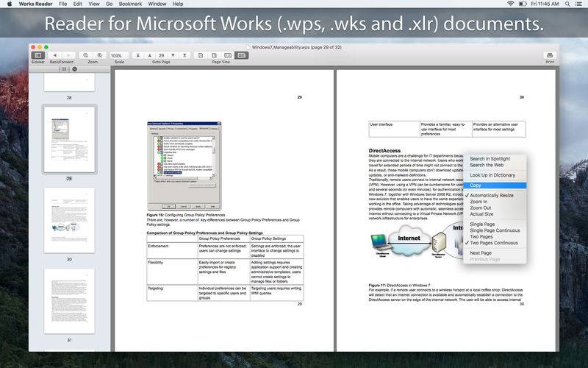Select Two Pages view toolbar icon
The image size is (588, 368).
tap(228, 55)
